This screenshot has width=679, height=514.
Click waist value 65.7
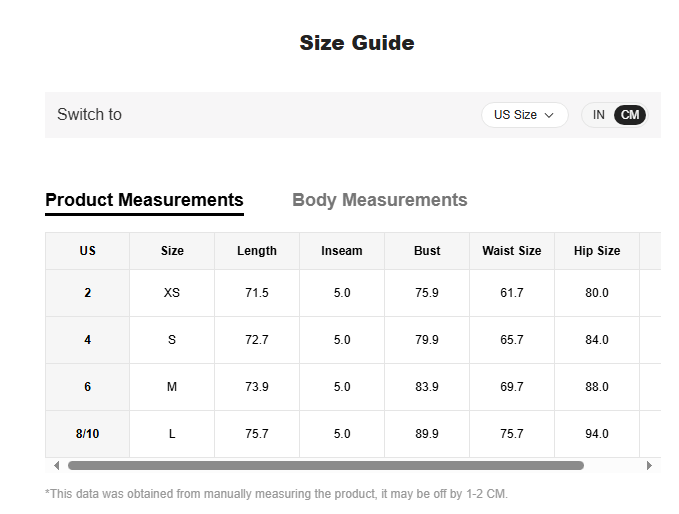512,340
